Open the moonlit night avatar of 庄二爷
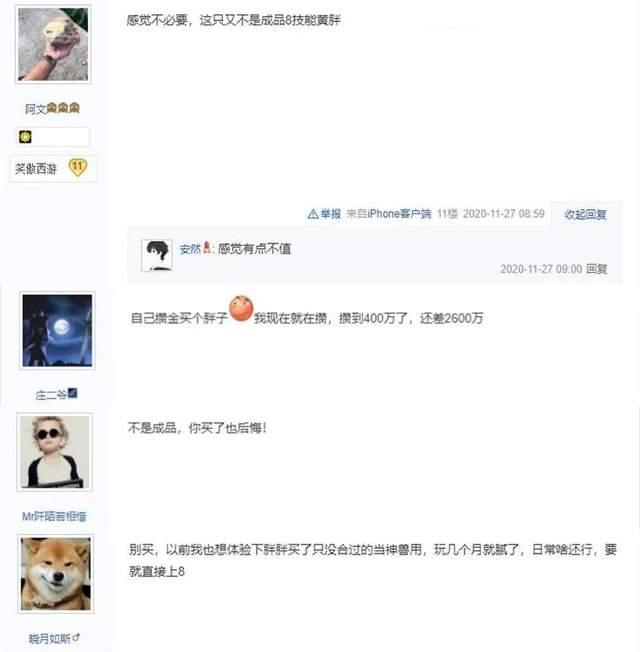 tap(57, 330)
